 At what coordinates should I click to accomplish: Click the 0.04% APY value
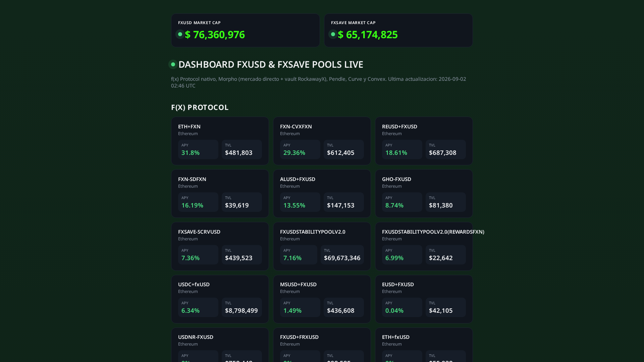(x=394, y=310)
